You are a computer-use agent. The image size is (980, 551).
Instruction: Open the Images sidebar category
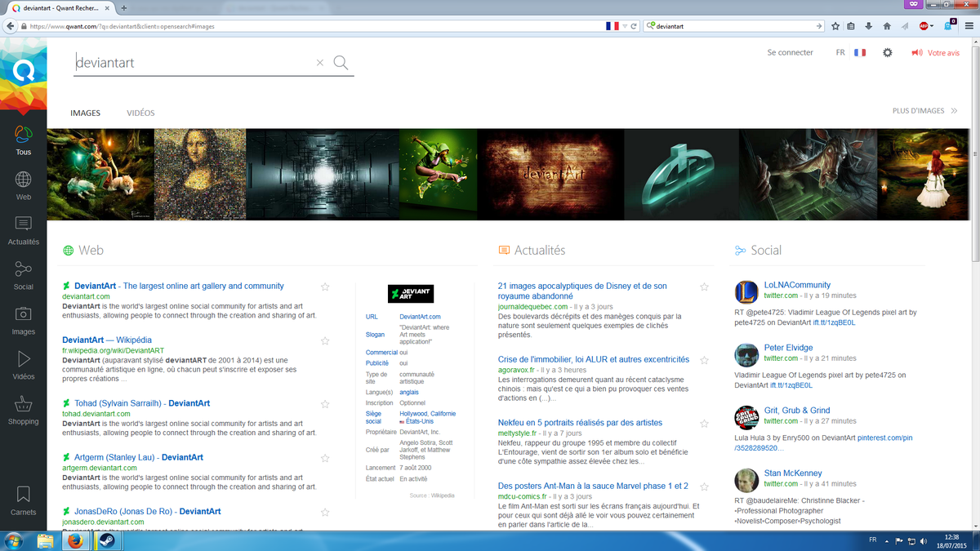pyautogui.click(x=23, y=321)
